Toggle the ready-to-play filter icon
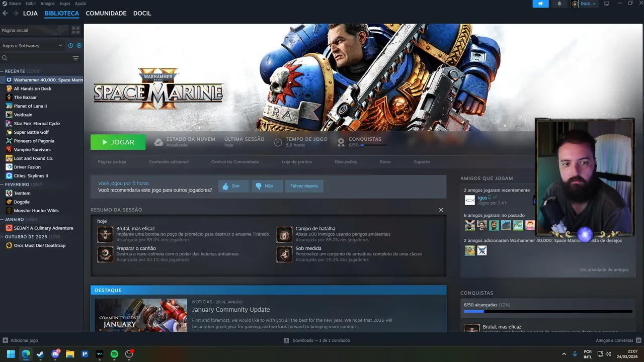This screenshot has width=644, height=362. 79,45
